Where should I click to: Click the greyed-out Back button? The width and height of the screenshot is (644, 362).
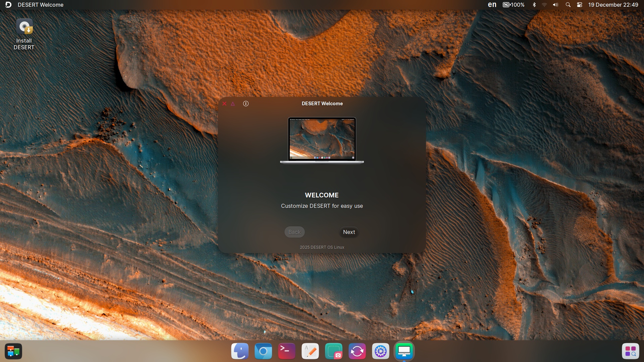pos(294,232)
